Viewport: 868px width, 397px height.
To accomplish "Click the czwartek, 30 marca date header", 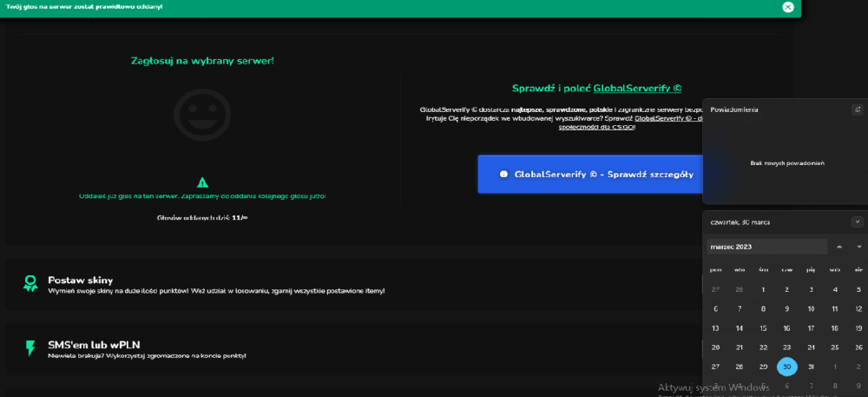I will pyautogui.click(x=740, y=222).
